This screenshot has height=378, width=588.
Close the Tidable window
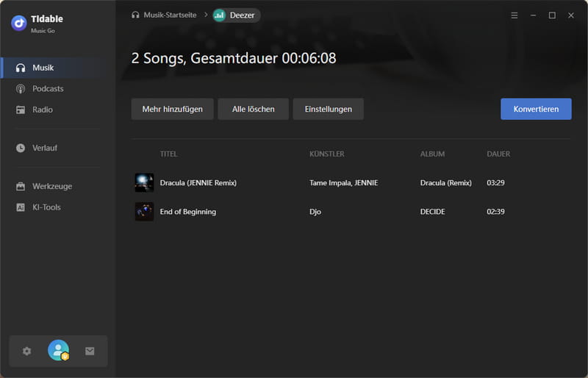tap(571, 15)
